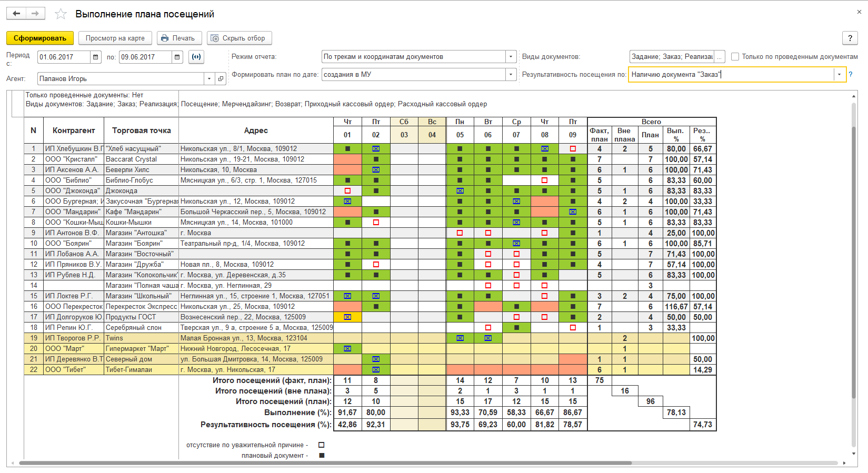
Task: Click the period selection button beside dates
Action: pyautogui.click(x=196, y=57)
